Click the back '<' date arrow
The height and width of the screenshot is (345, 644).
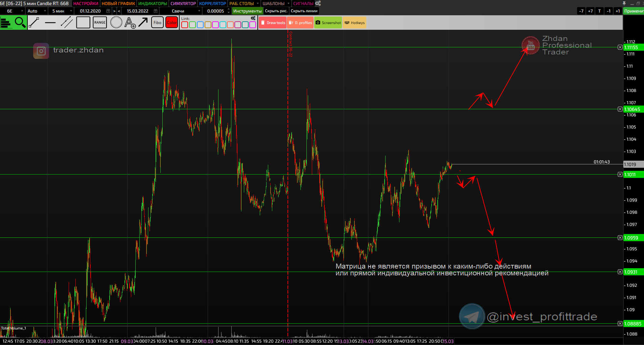pos(119,11)
